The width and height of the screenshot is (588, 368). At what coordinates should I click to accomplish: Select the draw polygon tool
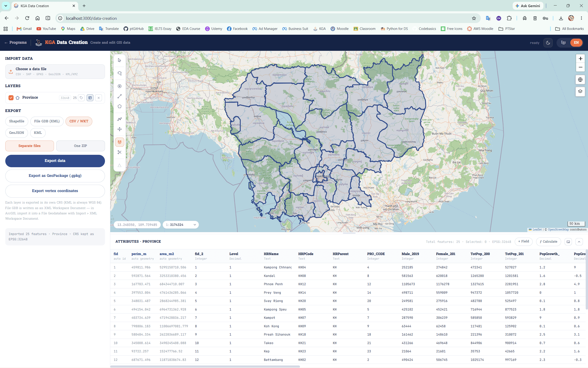(119, 106)
